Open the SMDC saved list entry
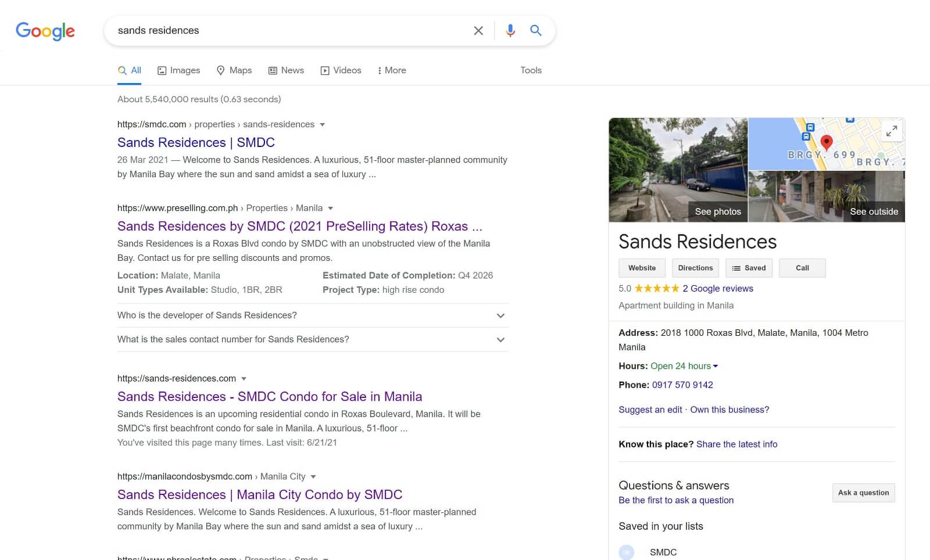 pos(663,552)
